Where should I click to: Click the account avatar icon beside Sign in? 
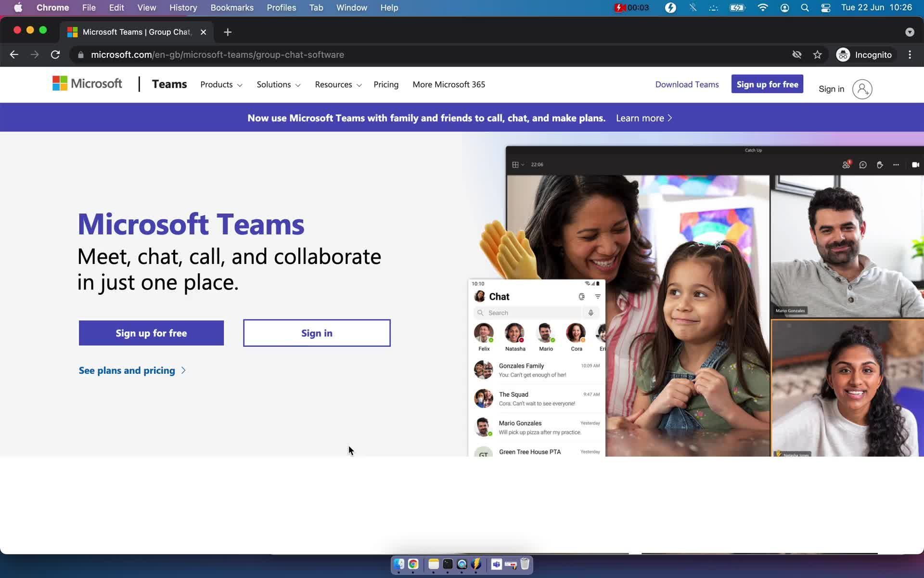[x=862, y=89]
